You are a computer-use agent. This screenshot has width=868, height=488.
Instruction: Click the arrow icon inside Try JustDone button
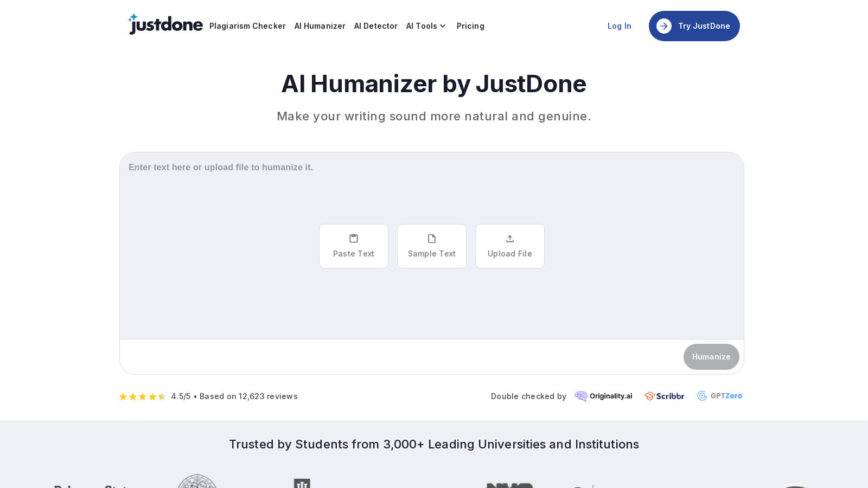pos(664,26)
